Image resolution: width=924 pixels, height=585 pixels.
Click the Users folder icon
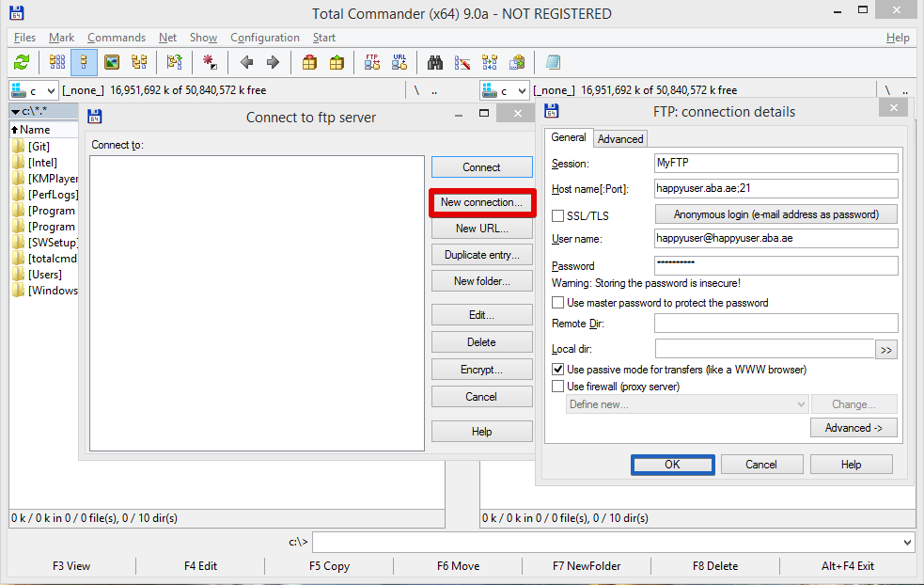[18, 274]
